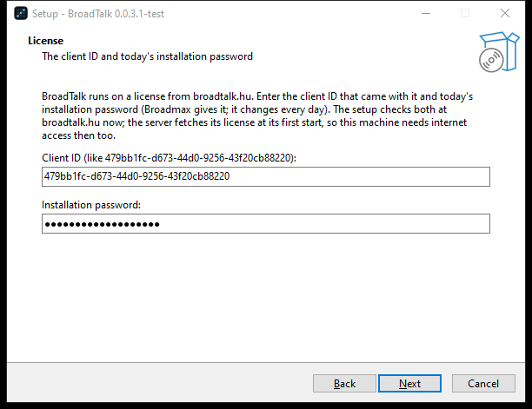The width and height of the screenshot is (532, 409).
Task: Cancel the BroadTalk installation
Action: coord(483,384)
